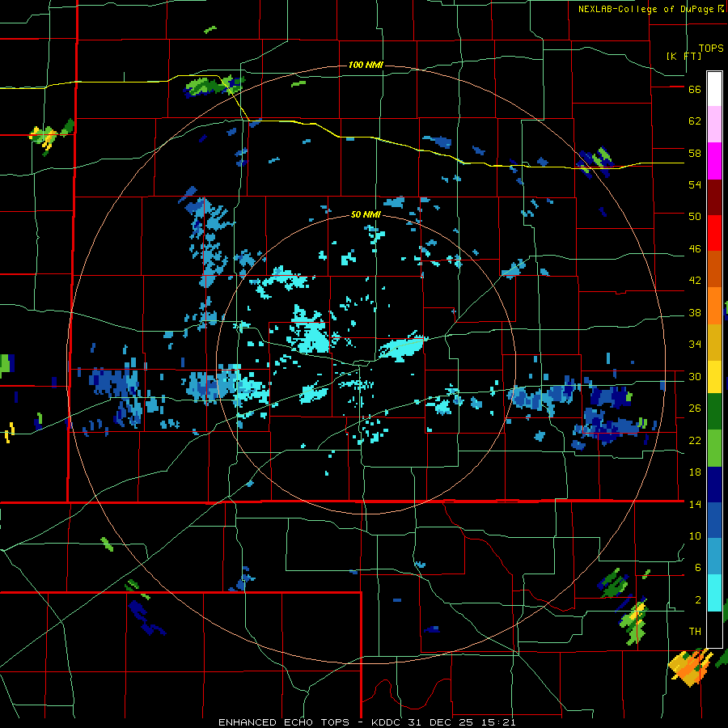Select the 100 NMI range ring label
The width and height of the screenshot is (728, 728).
click(x=366, y=65)
